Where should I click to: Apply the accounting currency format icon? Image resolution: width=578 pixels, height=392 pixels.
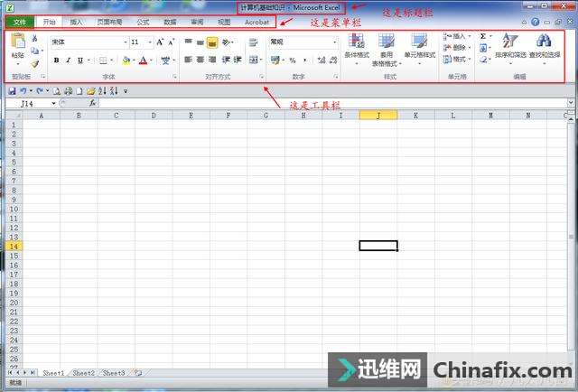click(x=275, y=60)
